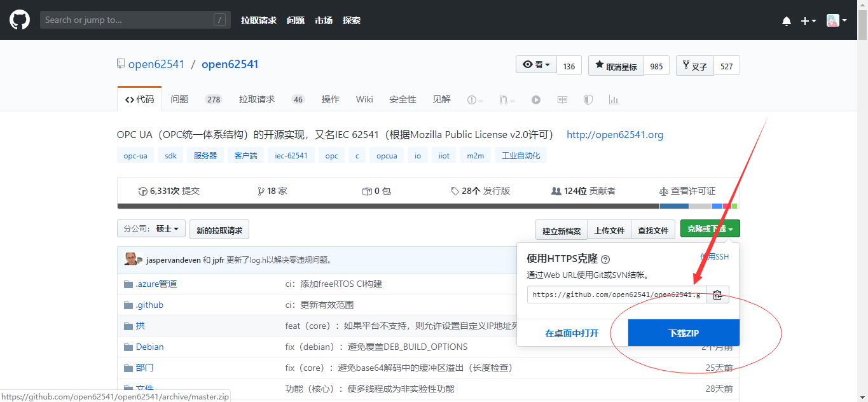
Task: Open repository Insights via the bar chart icon
Action: [613, 99]
